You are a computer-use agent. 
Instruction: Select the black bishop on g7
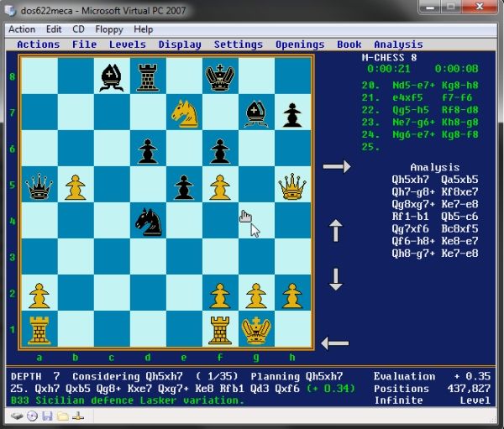click(256, 114)
